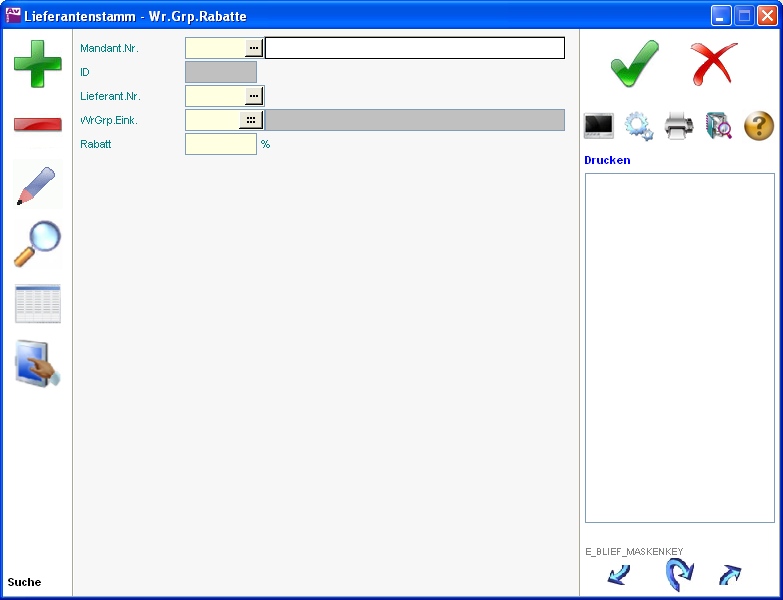Image resolution: width=783 pixels, height=600 pixels.
Task: Click the printer icon
Action: point(679,126)
